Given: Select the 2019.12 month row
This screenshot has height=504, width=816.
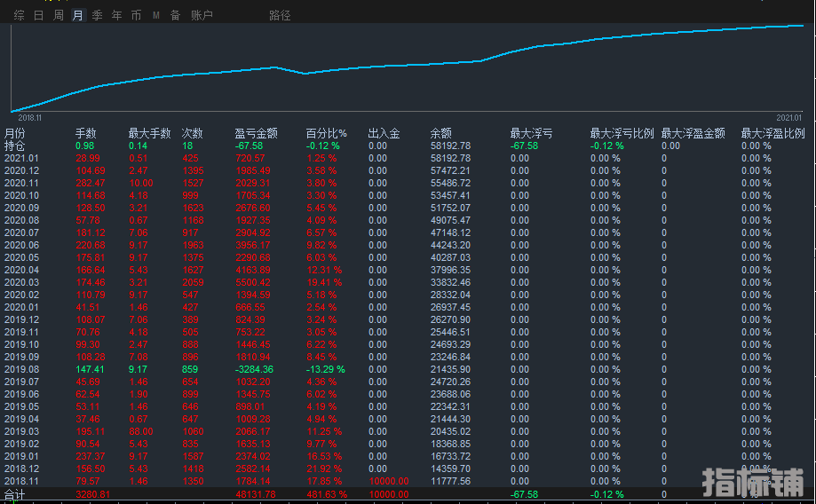Looking at the screenshot, I should (x=408, y=319).
